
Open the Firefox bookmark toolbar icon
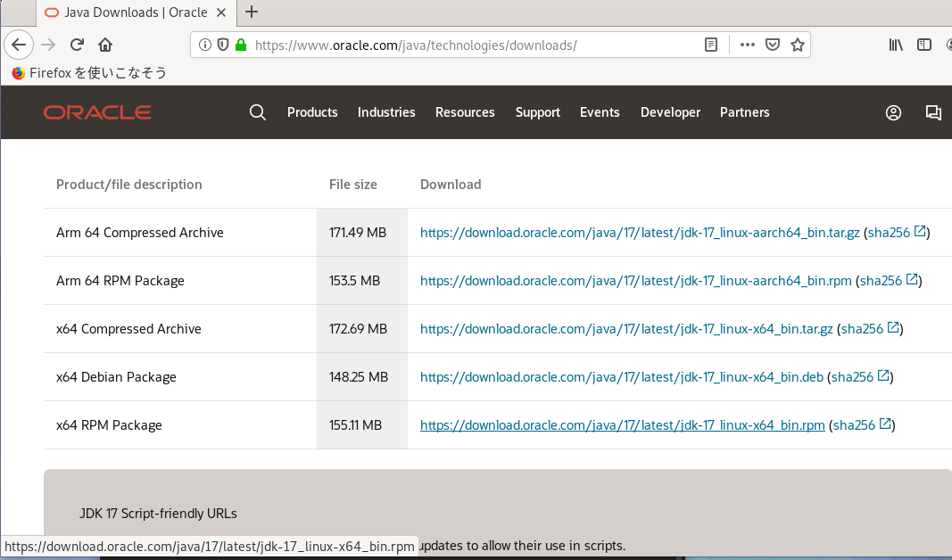(x=19, y=73)
